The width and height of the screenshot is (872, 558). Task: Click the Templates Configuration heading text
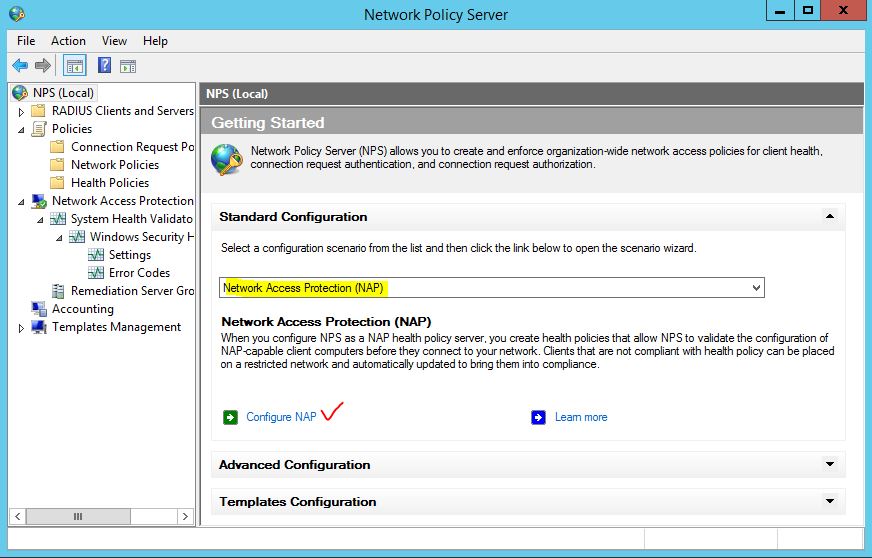(x=298, y=501)
